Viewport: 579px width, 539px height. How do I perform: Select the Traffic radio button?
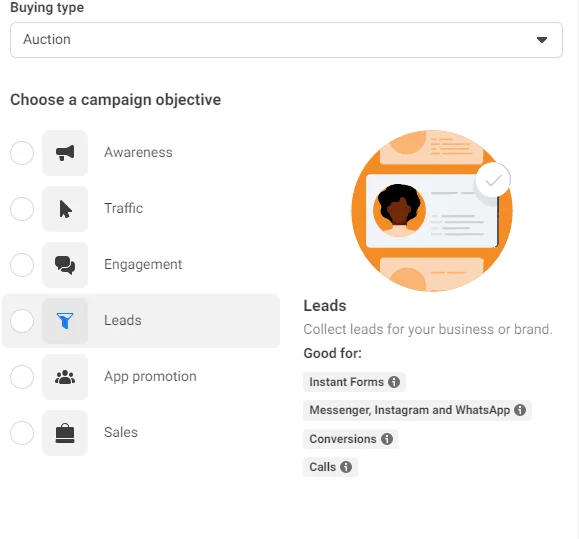click(x=22, y=209)
